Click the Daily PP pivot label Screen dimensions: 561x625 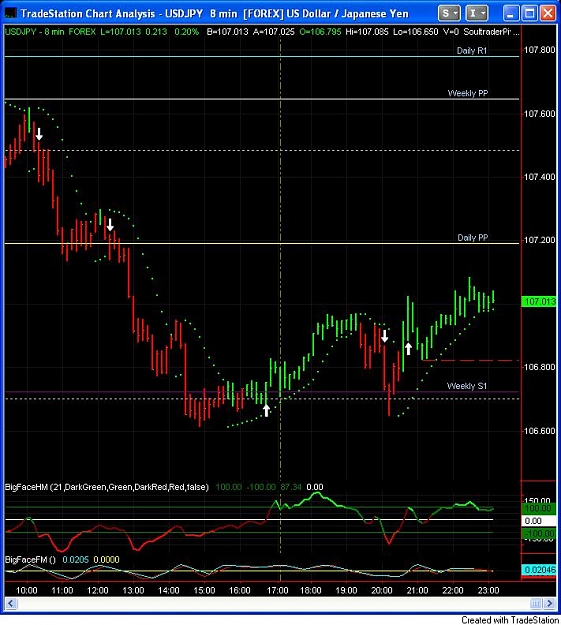click(x=472, y=238)
